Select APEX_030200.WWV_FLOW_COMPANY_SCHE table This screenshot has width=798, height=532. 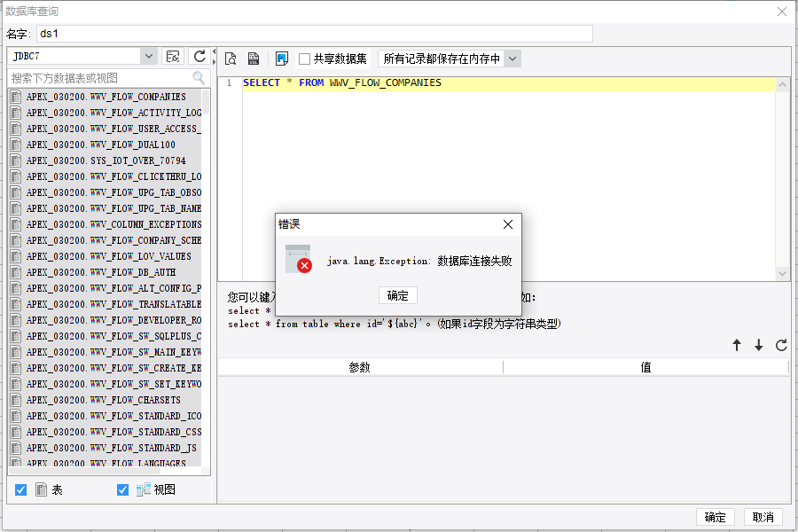(x=105, y=240)
